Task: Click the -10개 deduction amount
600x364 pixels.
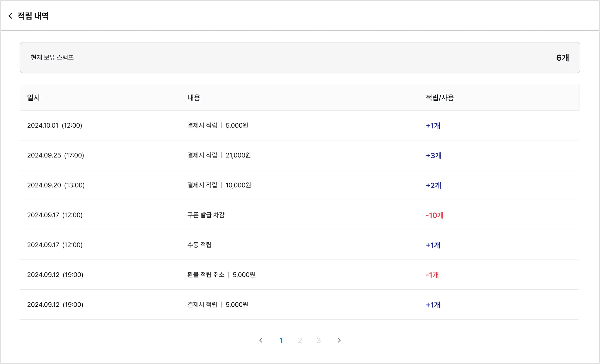Action: coord(434,215)
